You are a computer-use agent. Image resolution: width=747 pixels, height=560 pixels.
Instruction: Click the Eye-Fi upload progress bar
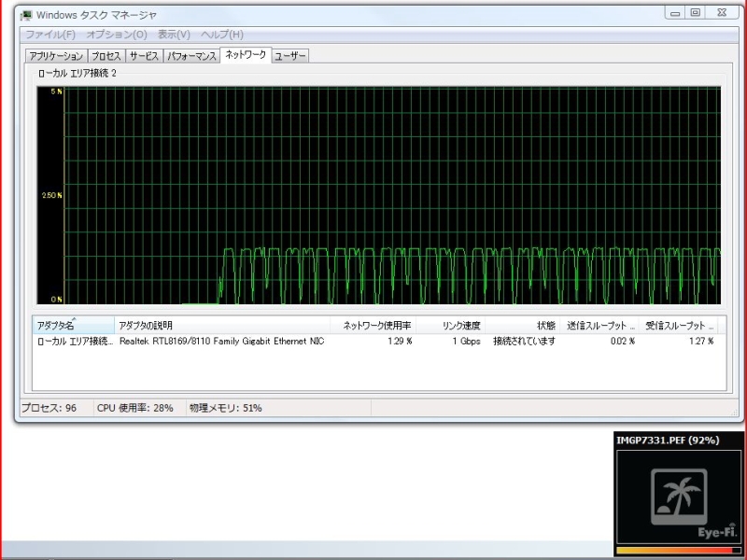[x=679, y=550]
